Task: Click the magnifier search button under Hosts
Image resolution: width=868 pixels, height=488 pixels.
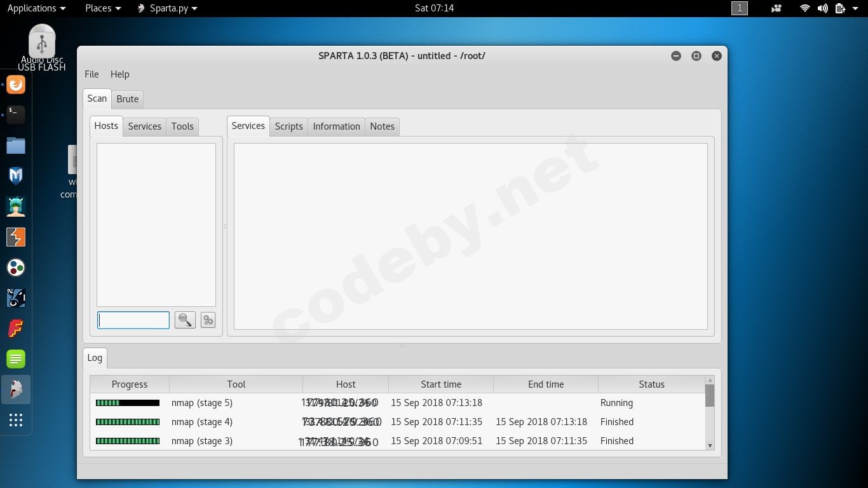Action: pyautogui.click(x=185, y=320)
